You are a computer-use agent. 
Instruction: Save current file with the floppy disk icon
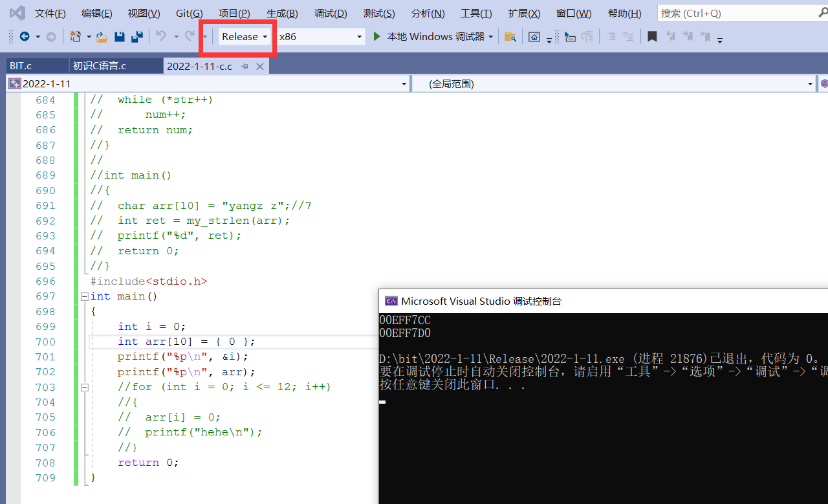click(x=120, y=37)
